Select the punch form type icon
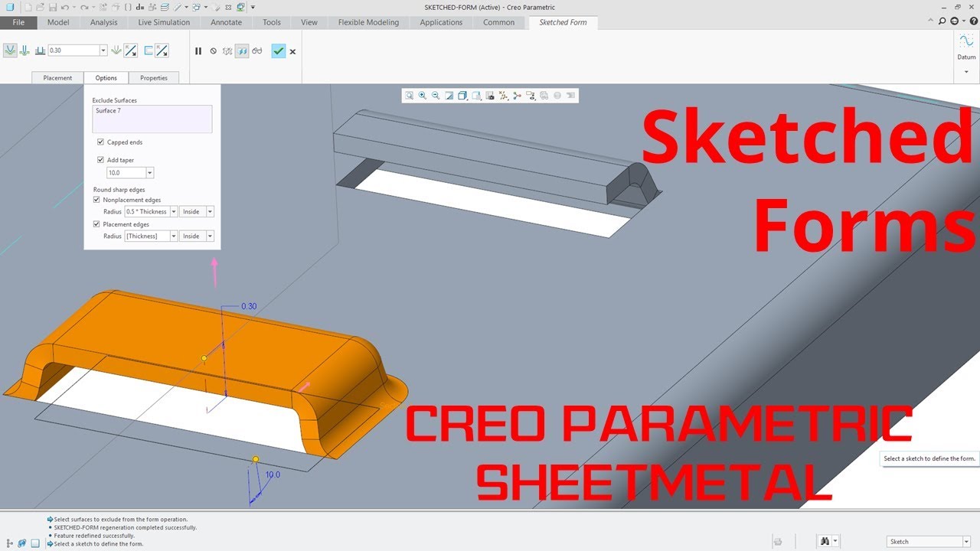Viewport: 980px width, 551px height. click(x=9, y=51)
